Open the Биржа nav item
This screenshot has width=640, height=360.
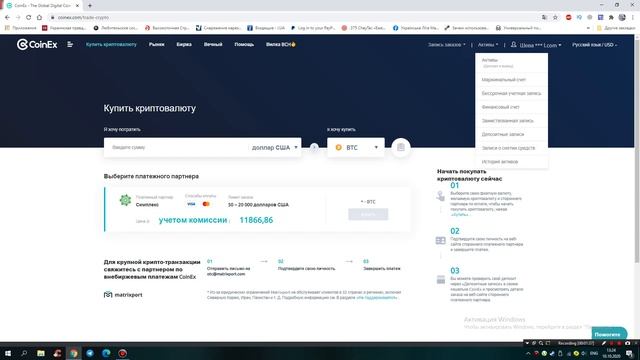[x=184, y=44]
